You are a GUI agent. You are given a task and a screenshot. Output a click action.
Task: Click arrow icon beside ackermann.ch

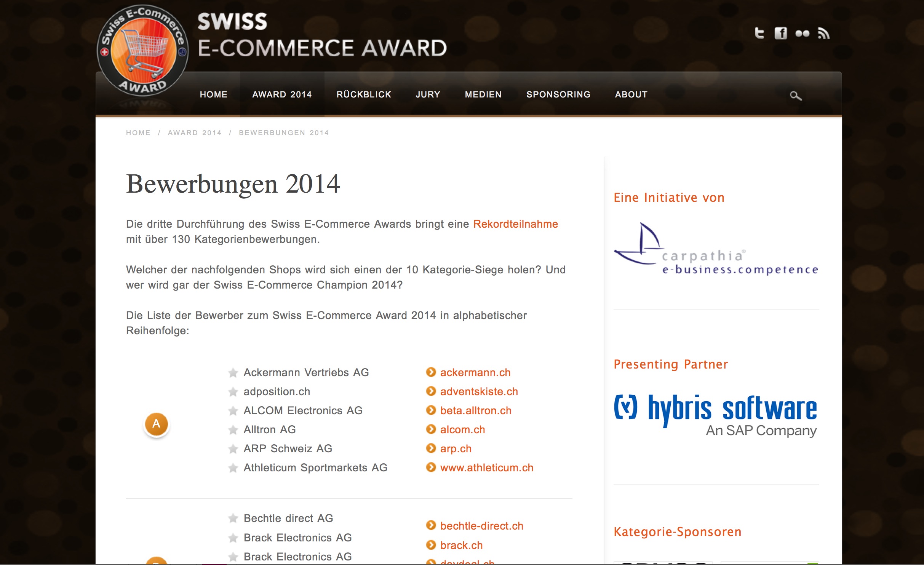[431, 372]
